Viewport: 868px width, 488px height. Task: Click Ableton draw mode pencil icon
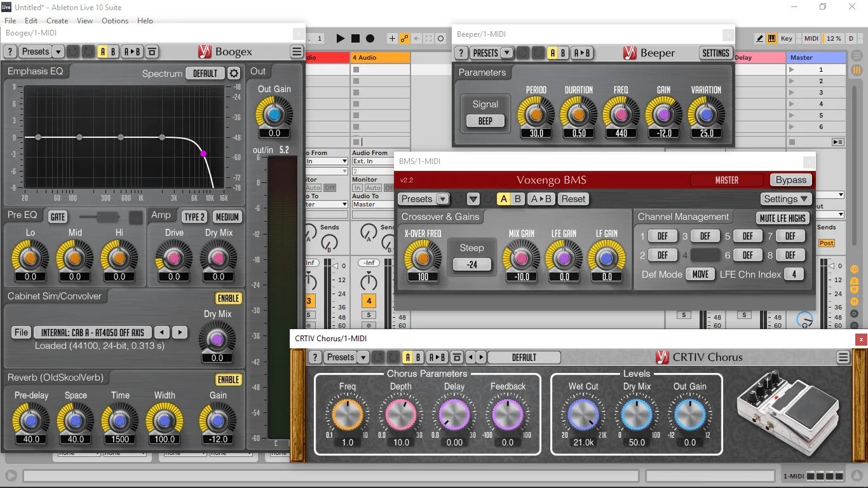click(x=759, y=39)
